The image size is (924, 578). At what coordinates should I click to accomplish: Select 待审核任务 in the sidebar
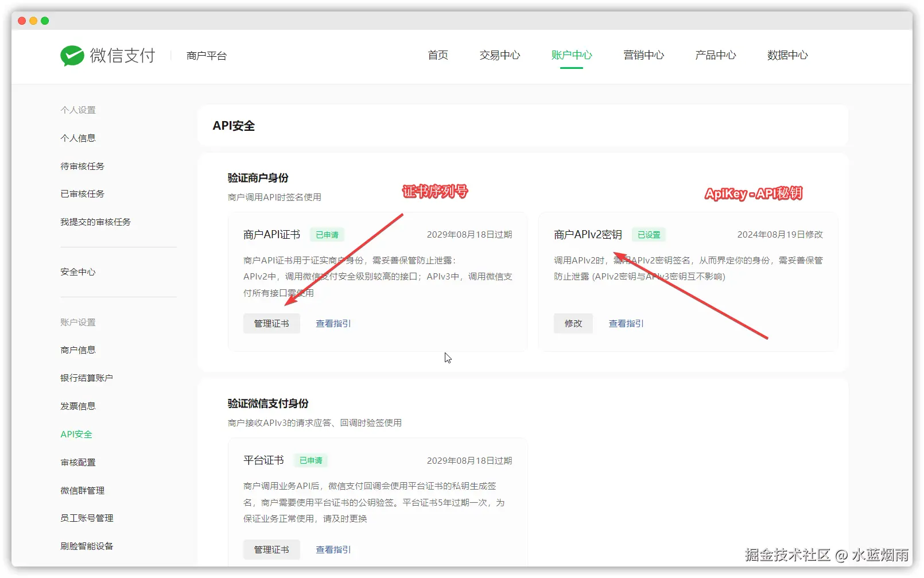pos(83,166)
